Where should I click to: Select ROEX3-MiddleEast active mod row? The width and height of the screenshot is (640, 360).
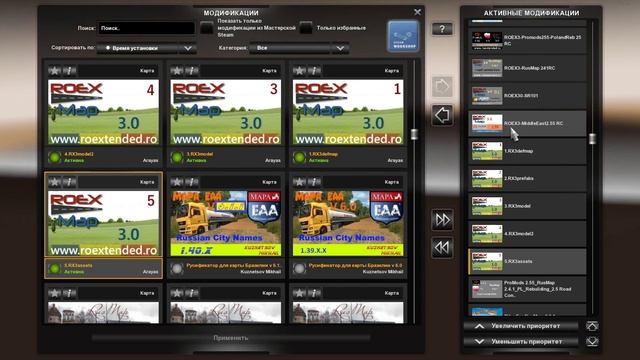pos(527,123)
